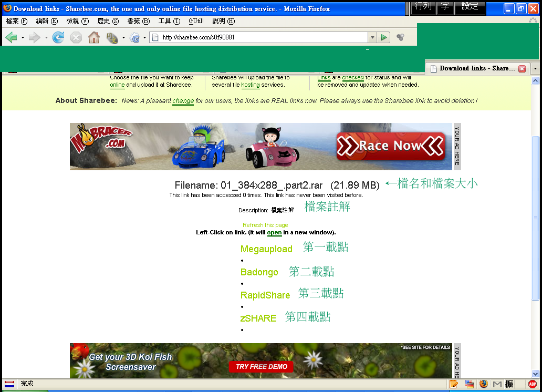Open the address bar URL history dropdown
542x392 pixels.
point(372,37)
